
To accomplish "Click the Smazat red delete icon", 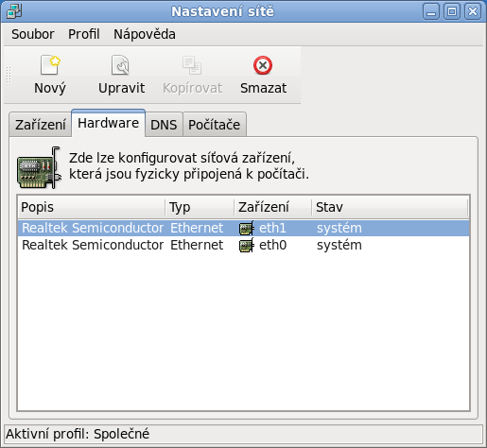I will (x=263, y=65).
